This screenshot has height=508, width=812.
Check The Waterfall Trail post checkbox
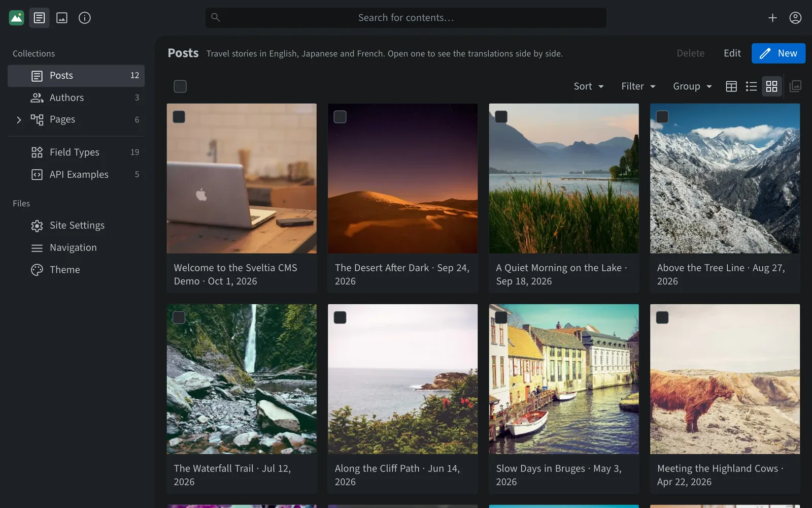coord(179,317)
